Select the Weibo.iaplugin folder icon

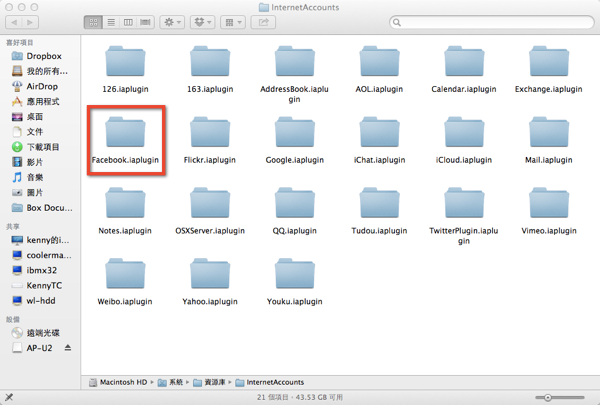(x=125, y=274)
